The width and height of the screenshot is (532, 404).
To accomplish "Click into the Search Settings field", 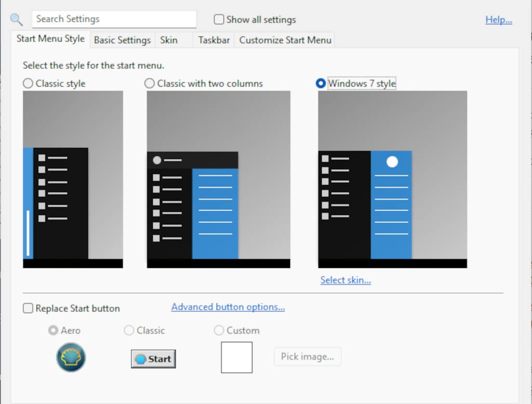I will [x=114, y=19].
